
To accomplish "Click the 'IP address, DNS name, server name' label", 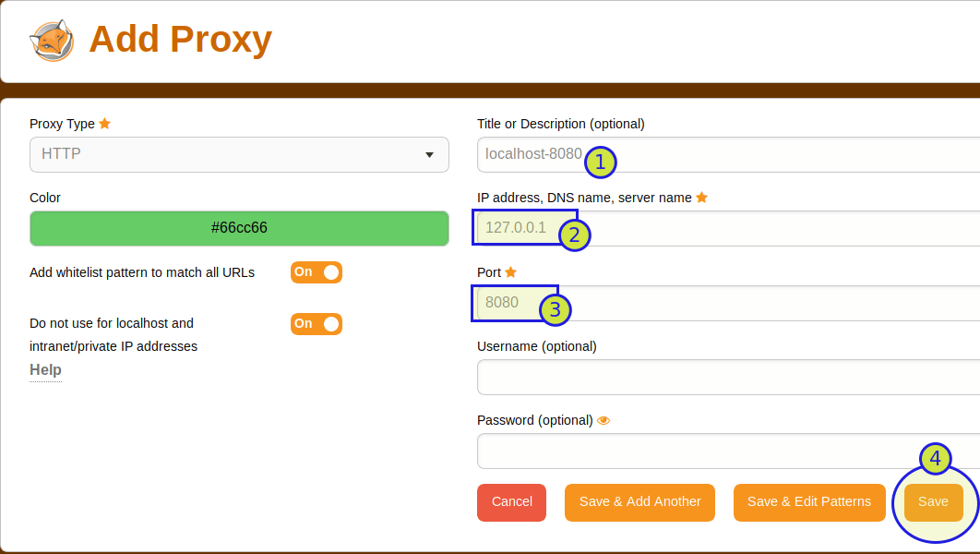I will pos(584,198).
